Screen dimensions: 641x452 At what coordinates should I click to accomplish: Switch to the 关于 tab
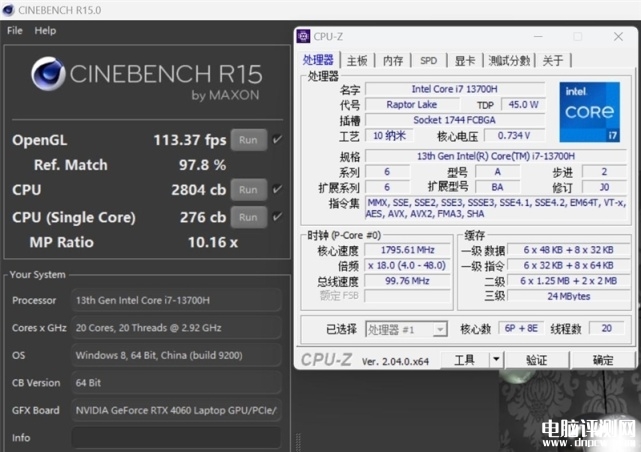click(553, 61)
